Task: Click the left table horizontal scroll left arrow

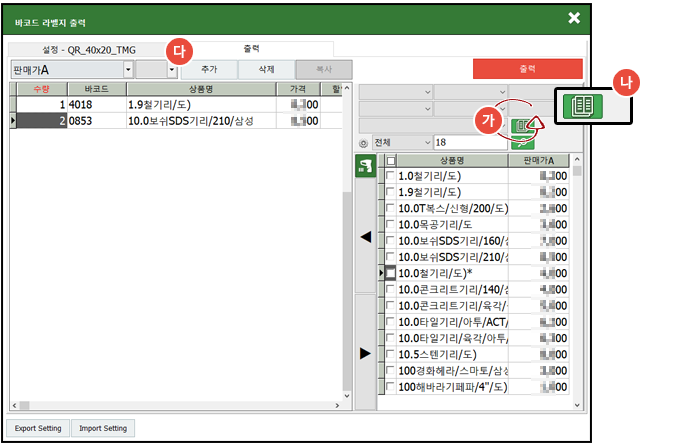Action: [14, 405]
